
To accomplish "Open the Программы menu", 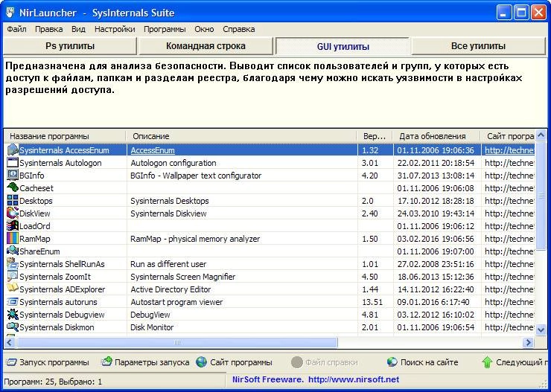I will (x=165, y=29).
